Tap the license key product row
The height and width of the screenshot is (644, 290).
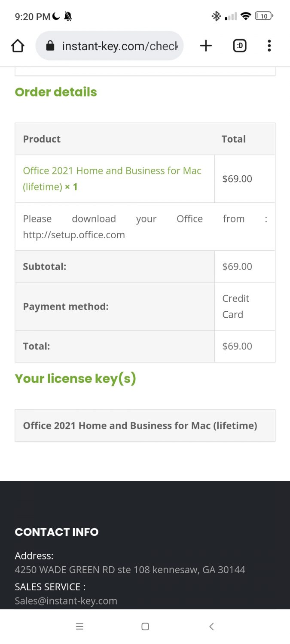point(140,425)
